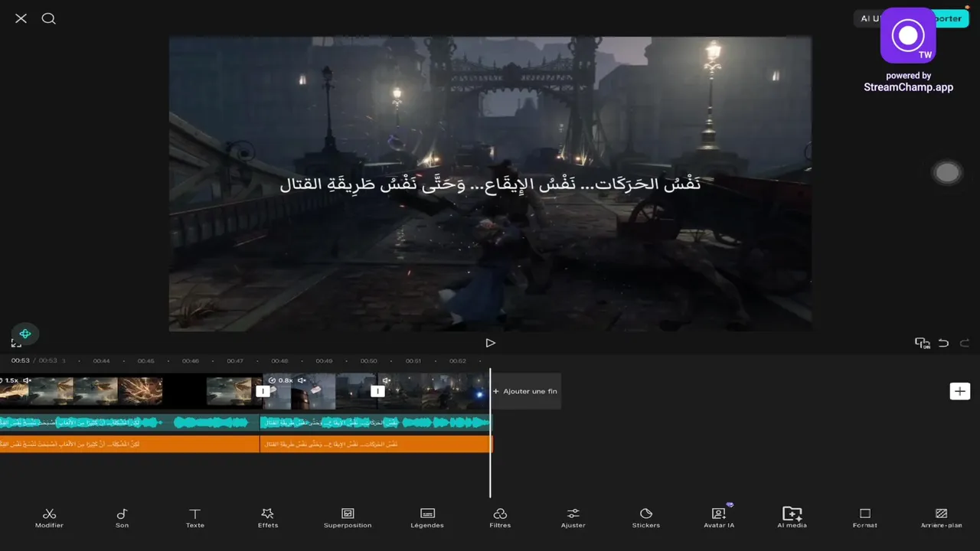Click the 00:46 ruler mark

point(191,360)
